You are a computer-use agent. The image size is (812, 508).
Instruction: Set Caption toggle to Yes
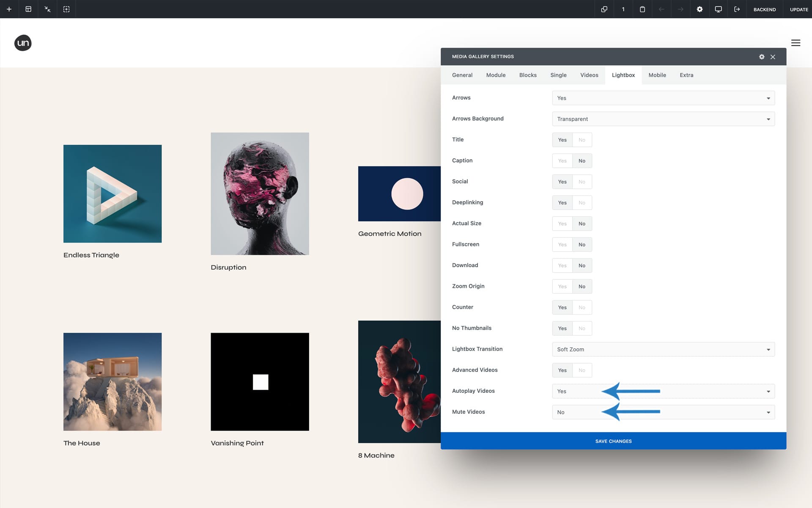click(x=562, y=161)
